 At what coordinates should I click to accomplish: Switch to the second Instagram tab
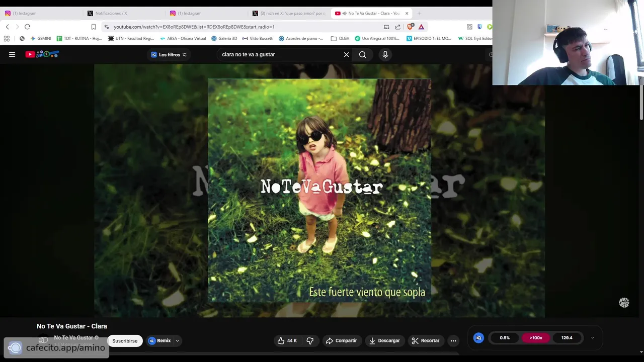(x=206, y=13)
